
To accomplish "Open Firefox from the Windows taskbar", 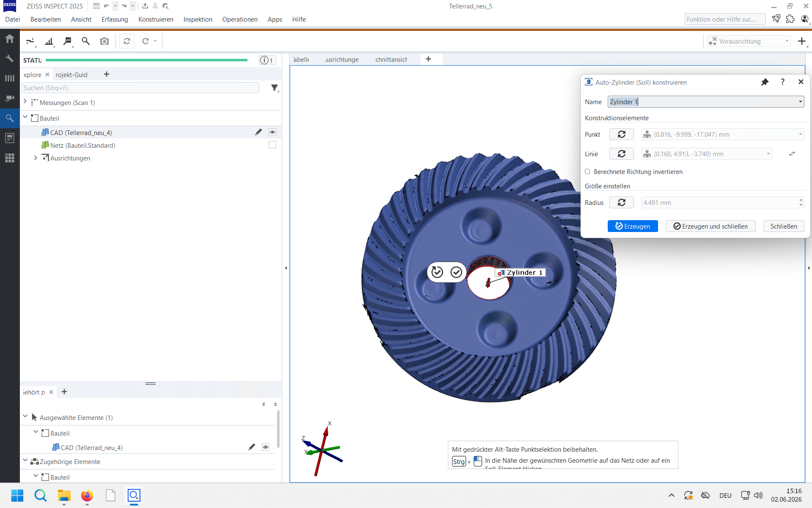I will click(87, 495).
